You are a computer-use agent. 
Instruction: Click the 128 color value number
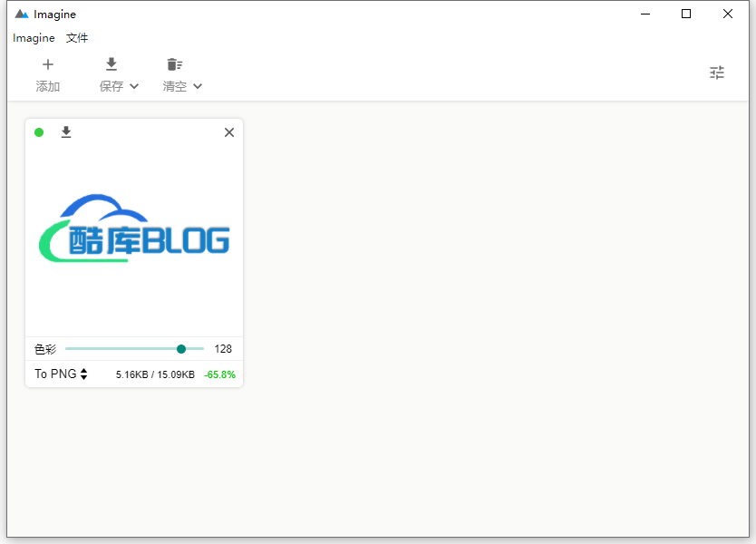coord(223,348)
